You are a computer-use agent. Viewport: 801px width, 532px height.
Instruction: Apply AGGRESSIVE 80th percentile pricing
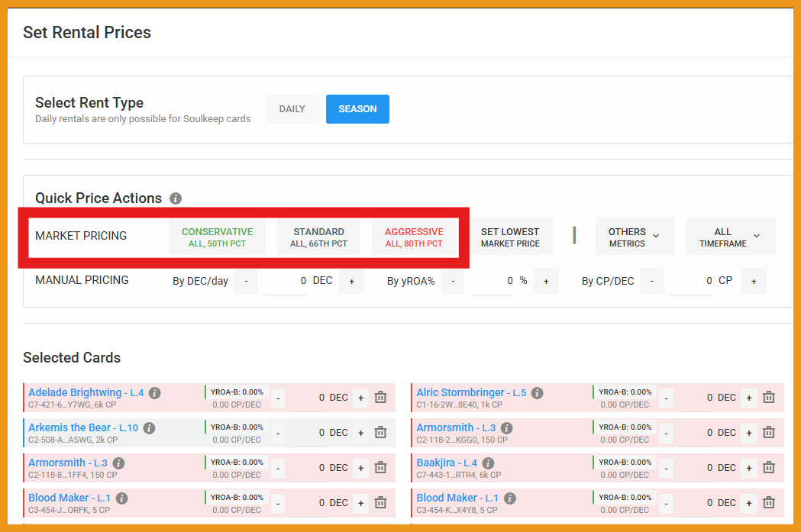pyautogui.click(x=414, y=237)
